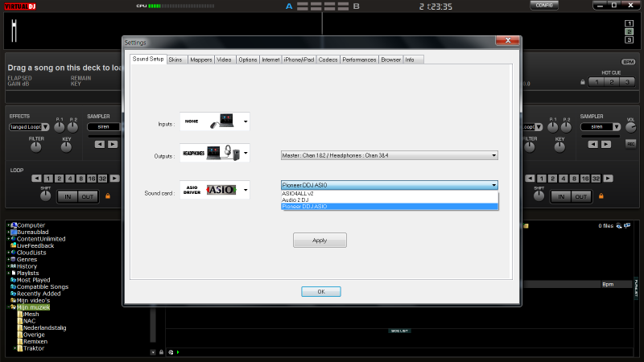
Task: Toggle right deck loop lock icon
Action: pos(601,196)
